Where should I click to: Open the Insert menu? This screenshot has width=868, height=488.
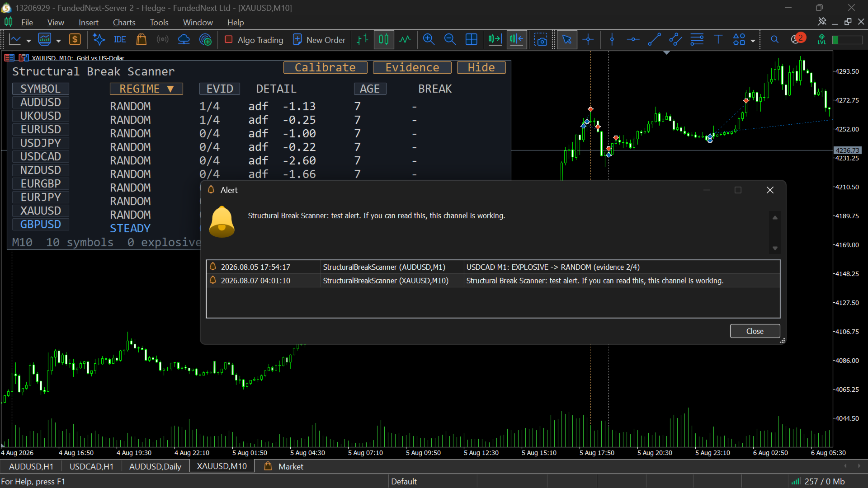tap(88, 23)
